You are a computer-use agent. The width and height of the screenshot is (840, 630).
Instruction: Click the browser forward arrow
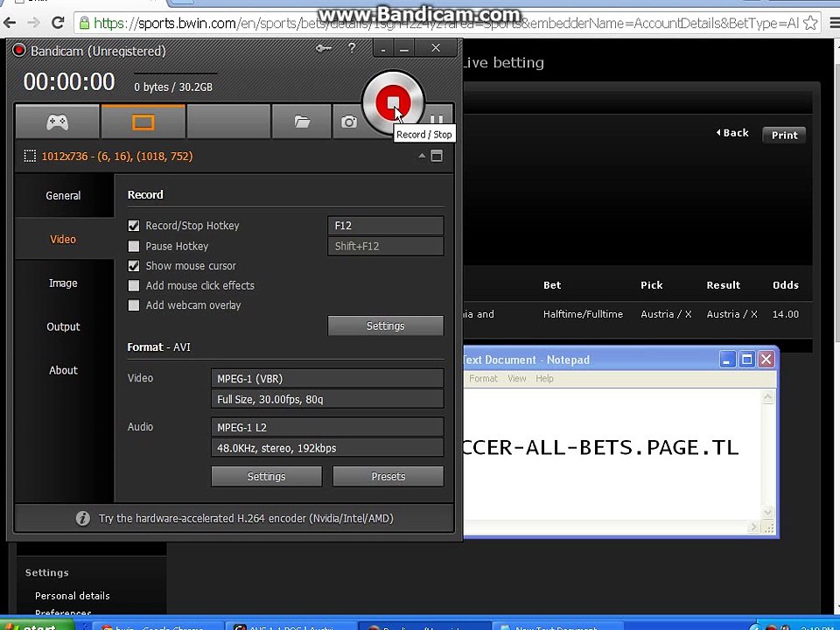[33, 23]
